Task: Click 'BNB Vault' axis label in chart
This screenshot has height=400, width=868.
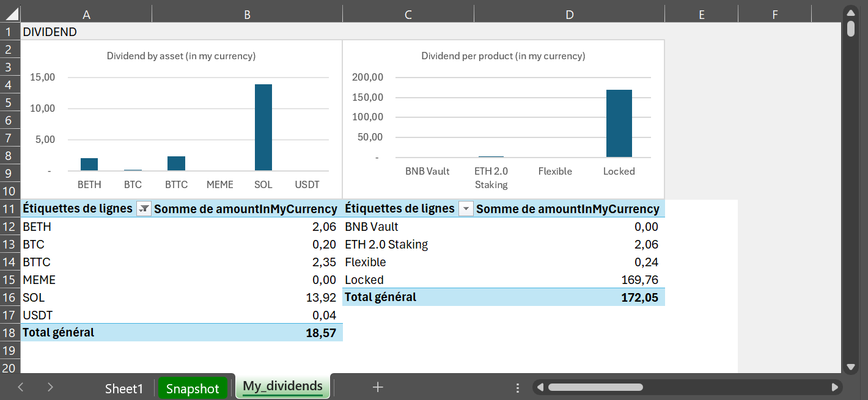Action: [x=427, y=171]
